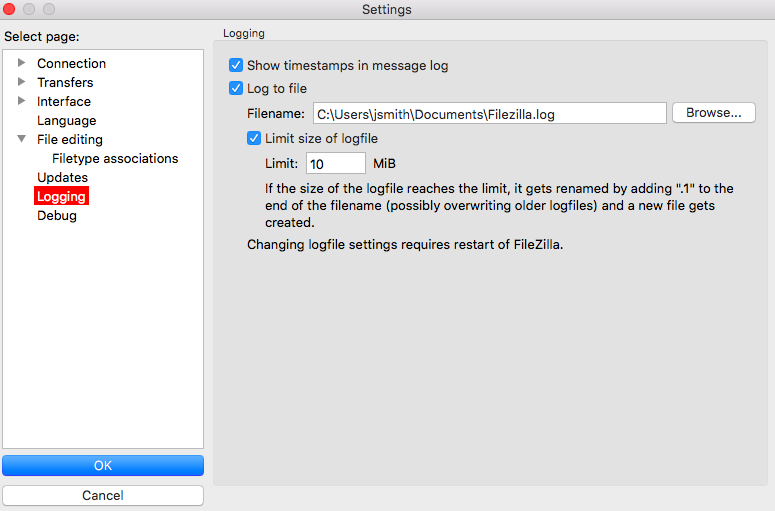Click into the Filename path field
The image size is (775, 511).
(x=489, y=114)
